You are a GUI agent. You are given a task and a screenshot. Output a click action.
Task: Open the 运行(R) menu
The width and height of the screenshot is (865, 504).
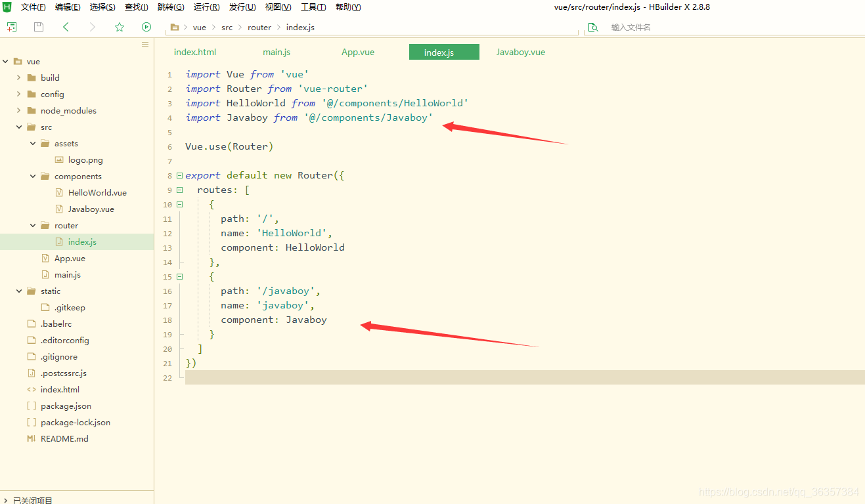point(206,7)
